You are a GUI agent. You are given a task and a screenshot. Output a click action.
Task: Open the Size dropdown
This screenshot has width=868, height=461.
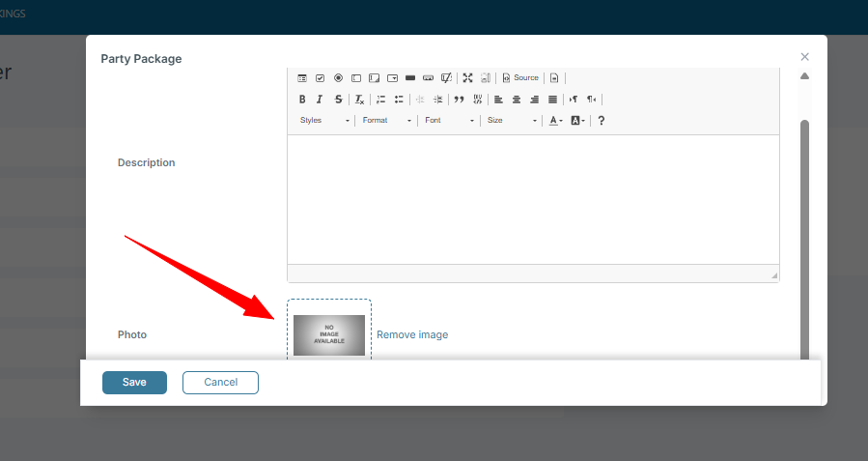pos(512,121)
